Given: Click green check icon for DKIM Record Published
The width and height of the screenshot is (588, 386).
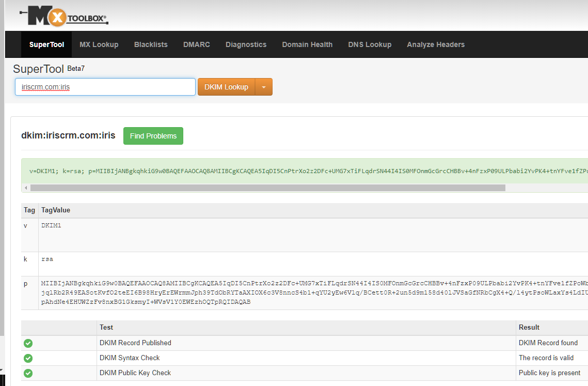Looking at the screenshot, I should coord(28,343).
